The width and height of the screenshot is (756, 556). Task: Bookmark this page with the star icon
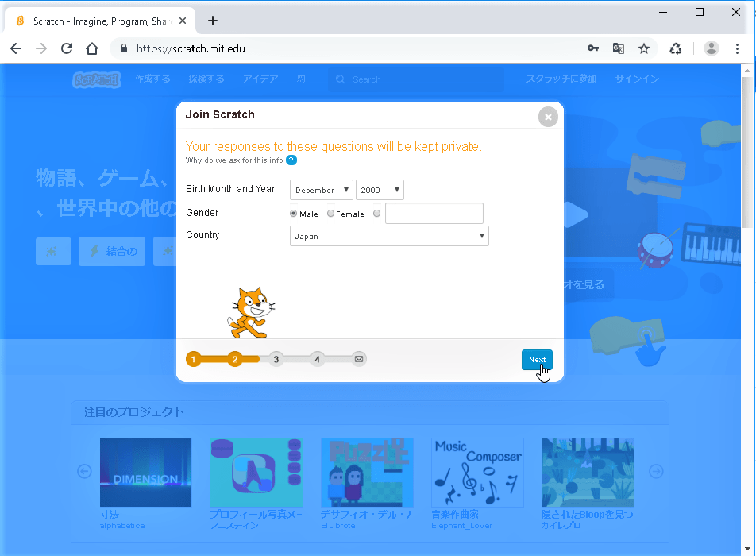pos(644,48)
